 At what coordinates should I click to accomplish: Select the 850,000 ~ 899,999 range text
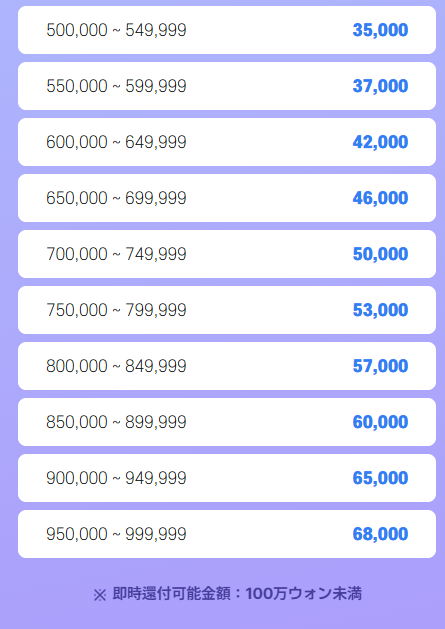tap(116, 422)
